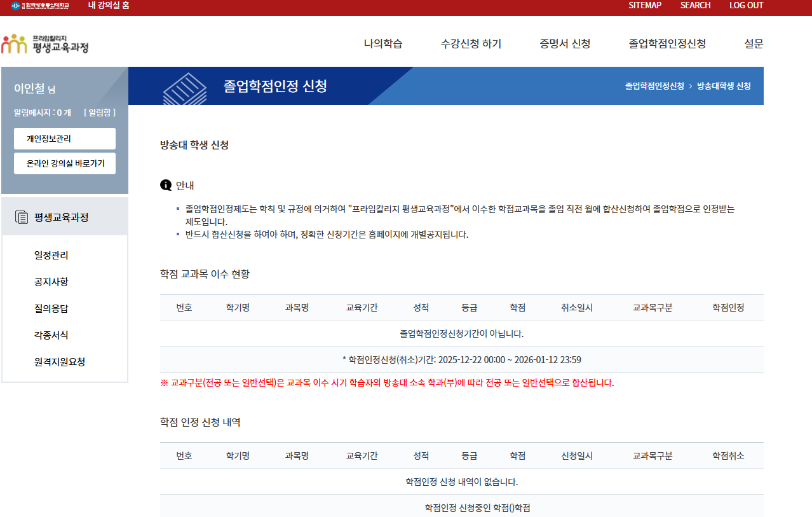Click breadcrumb 졸업학점인정신청
This screenshot has height=517, width=812.
pos(654,86)
